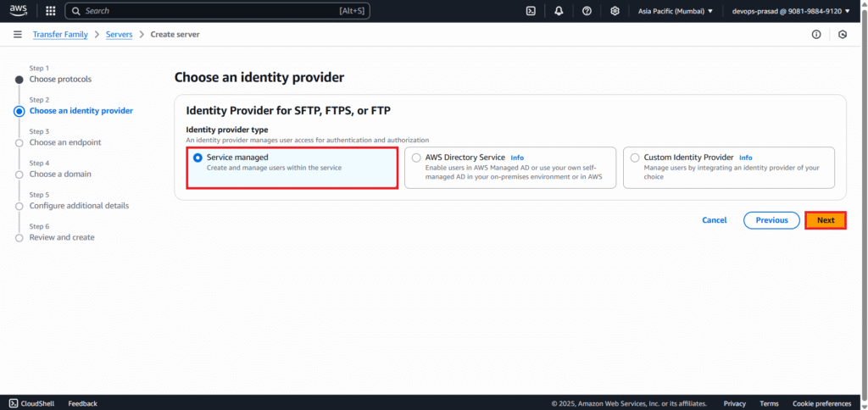Click the 'Identity provider type' label

pos(227,130)
